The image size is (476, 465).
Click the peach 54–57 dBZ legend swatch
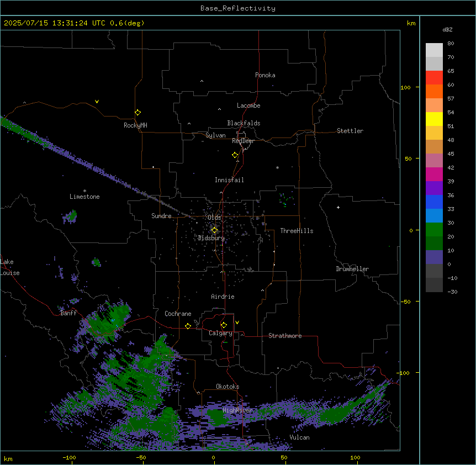click(434, 105)
